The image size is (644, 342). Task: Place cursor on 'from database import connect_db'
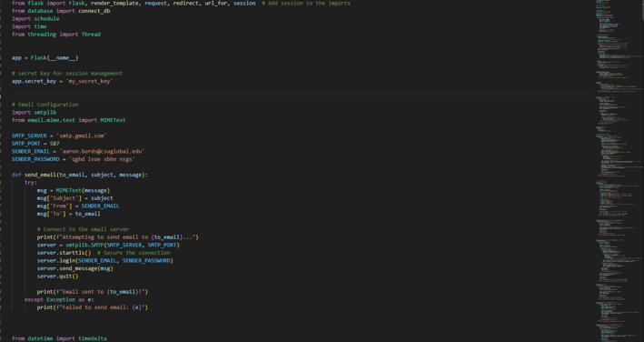[61, 11]
